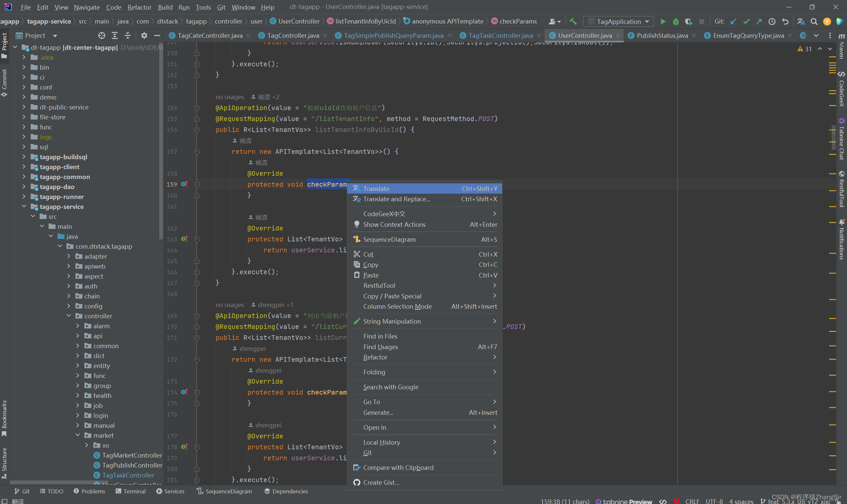
Task: Click the UTF-8 encoding status item
Action: 714,501
